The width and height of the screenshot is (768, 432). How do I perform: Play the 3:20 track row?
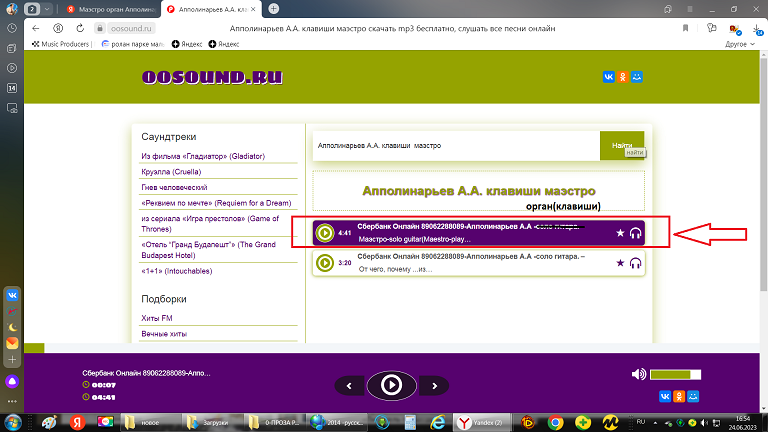pyautogui.click(x=324, y=263)
